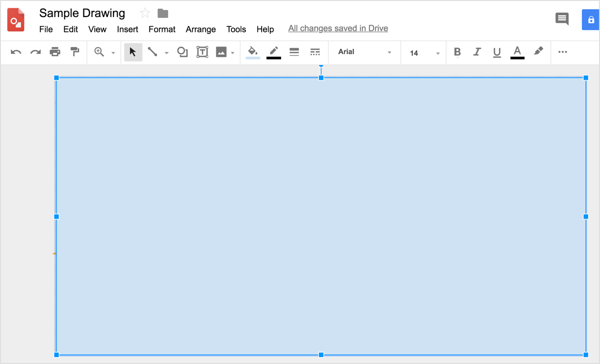Click the Highlight color marker icon
Screen dimensions: 600x364
(x=538, y=51)
